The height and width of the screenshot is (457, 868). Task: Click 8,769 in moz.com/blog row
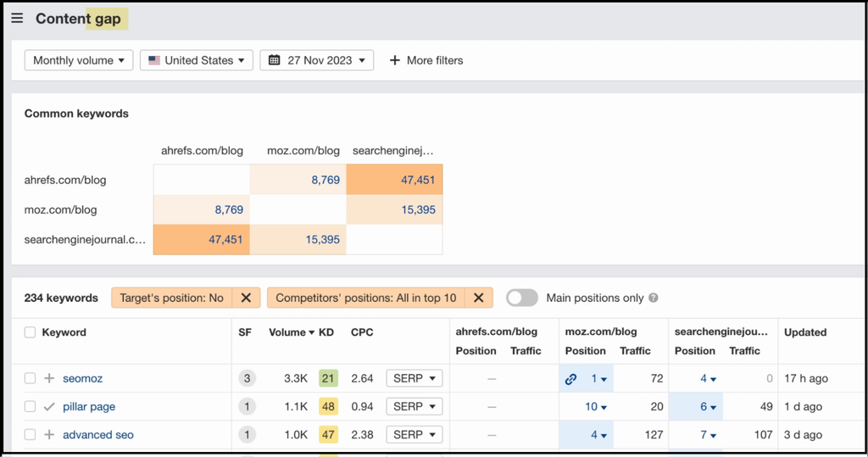click(229, 210)
